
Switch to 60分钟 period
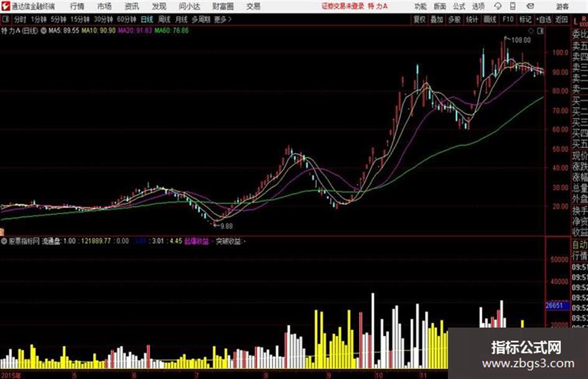(126, 19)
